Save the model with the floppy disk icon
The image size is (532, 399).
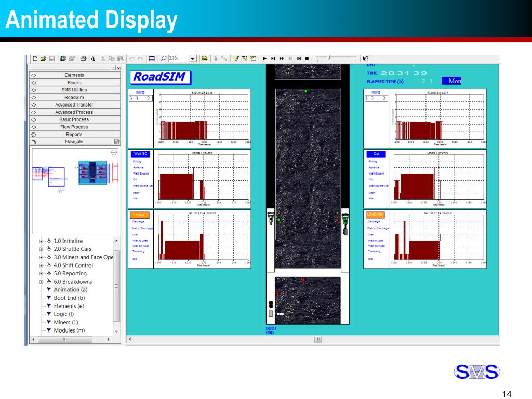pyautogui.click(x=52, y=59)
